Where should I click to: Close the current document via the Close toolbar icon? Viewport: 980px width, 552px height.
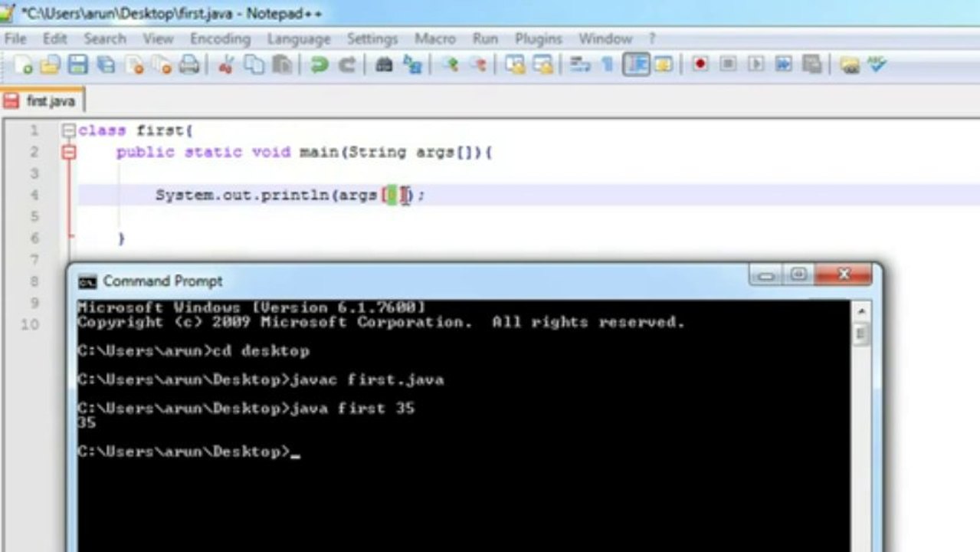(135, 65)
